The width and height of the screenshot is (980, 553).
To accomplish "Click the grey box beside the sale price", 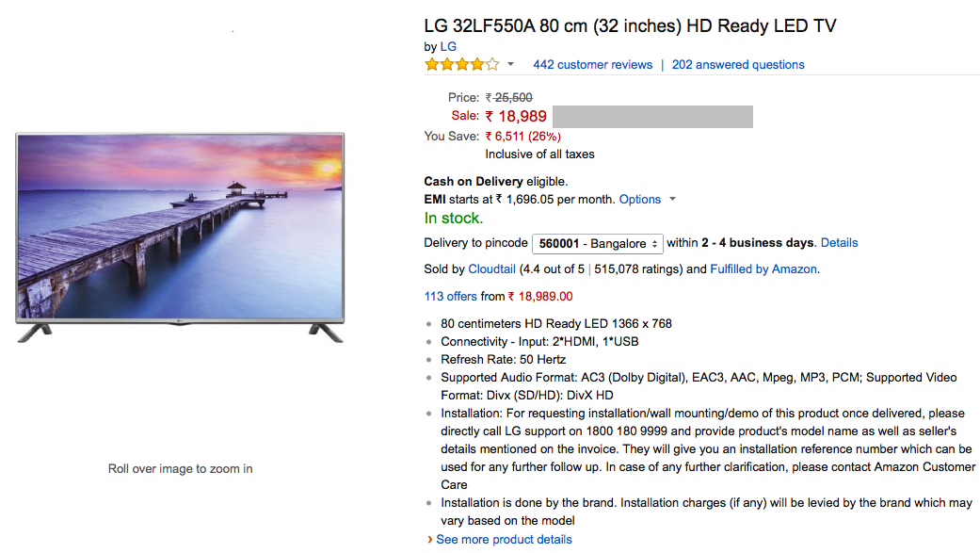I will coord(652,117).
